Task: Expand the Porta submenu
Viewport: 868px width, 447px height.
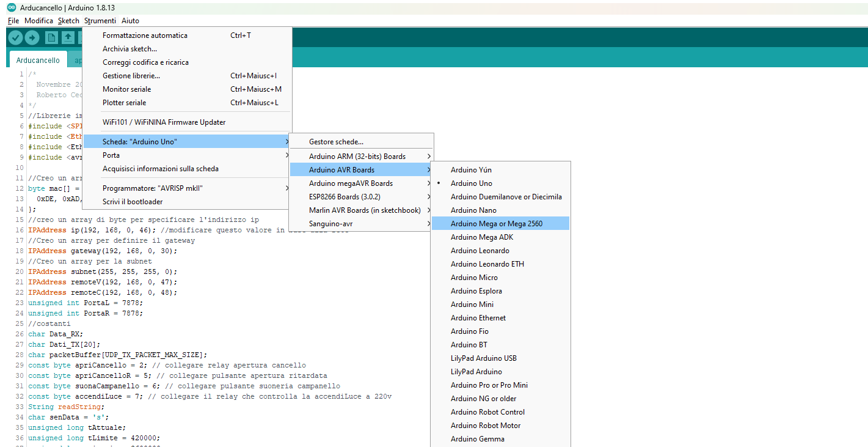Action: click(187, 155)
